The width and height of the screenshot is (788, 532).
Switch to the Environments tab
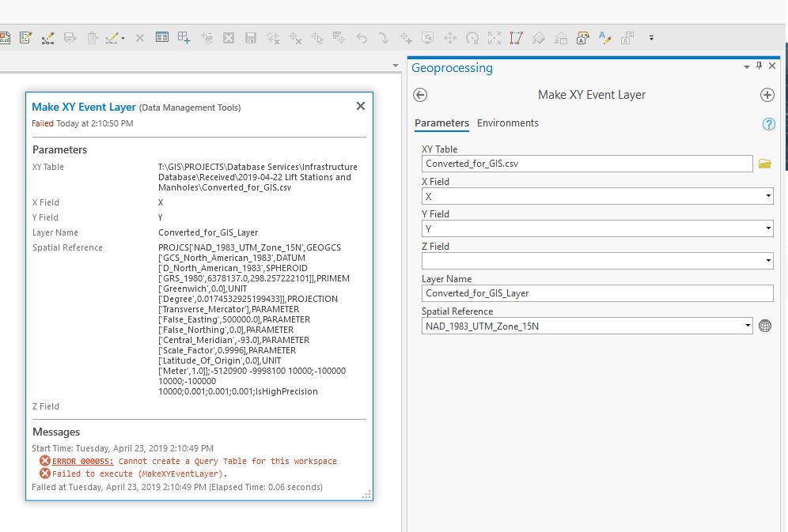508,123
